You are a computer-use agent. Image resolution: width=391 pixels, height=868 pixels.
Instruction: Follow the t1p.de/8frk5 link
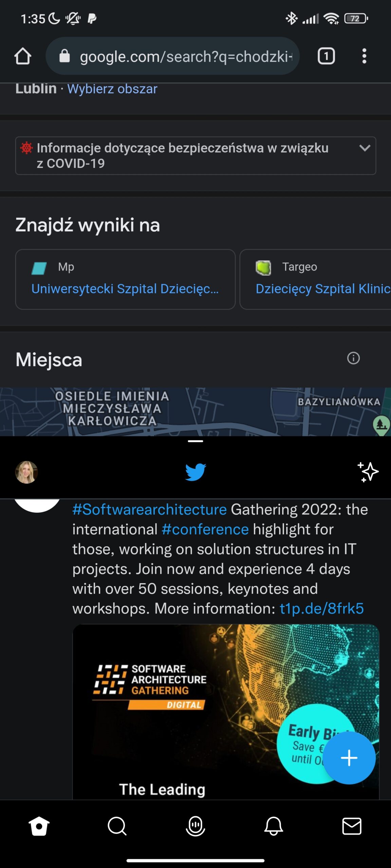click(322, 609)
